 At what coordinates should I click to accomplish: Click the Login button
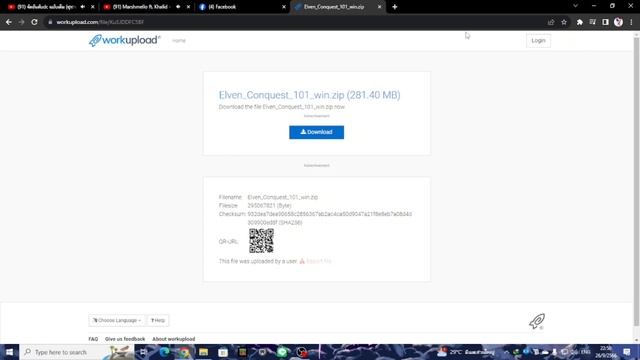tap(538, 40)
